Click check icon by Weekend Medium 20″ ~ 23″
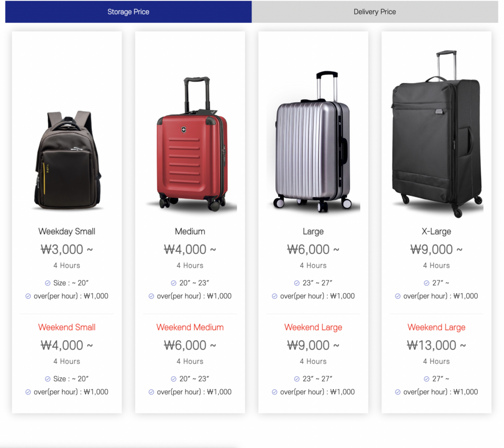The height and width of the screenshot is (448, 504). click(x=173, y=379)
